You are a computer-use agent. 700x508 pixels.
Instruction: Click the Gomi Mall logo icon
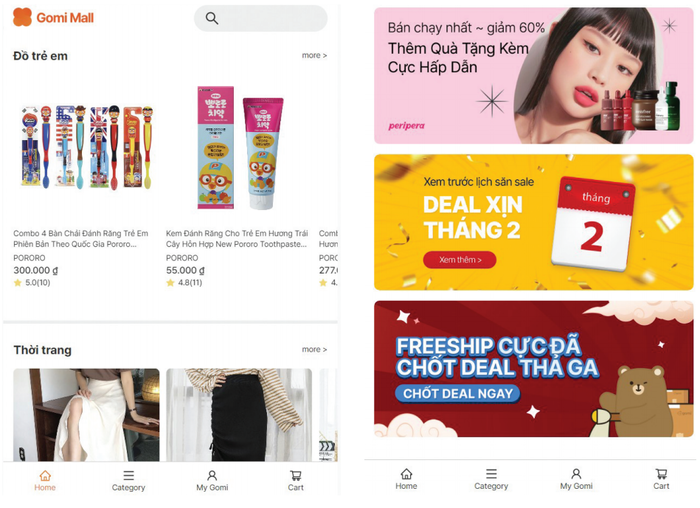tap(22, 17)
